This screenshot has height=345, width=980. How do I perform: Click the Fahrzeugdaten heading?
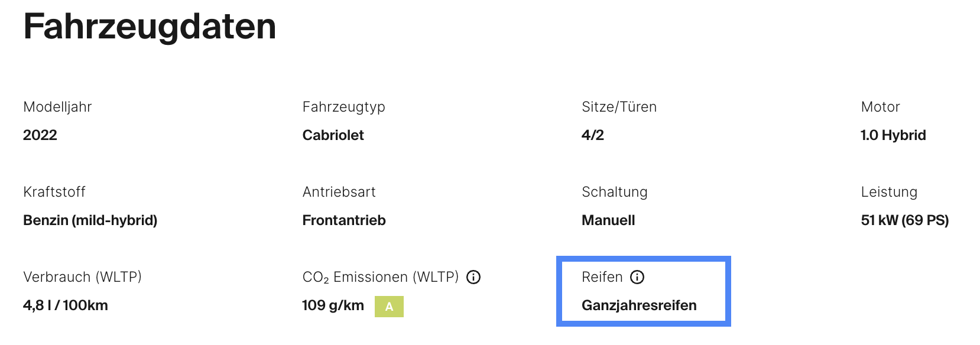pos(150,27)
